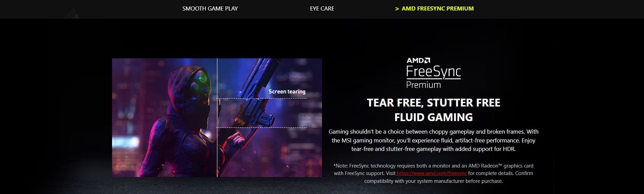Click the AMD FreeSync Premium logo

click(x=433, y=73)
